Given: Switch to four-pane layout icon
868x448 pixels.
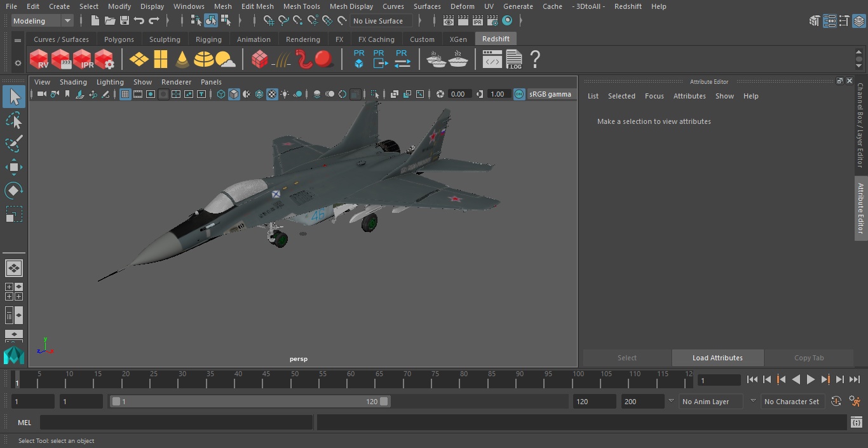Looking at the screenshot, I should tap(14, 292).
